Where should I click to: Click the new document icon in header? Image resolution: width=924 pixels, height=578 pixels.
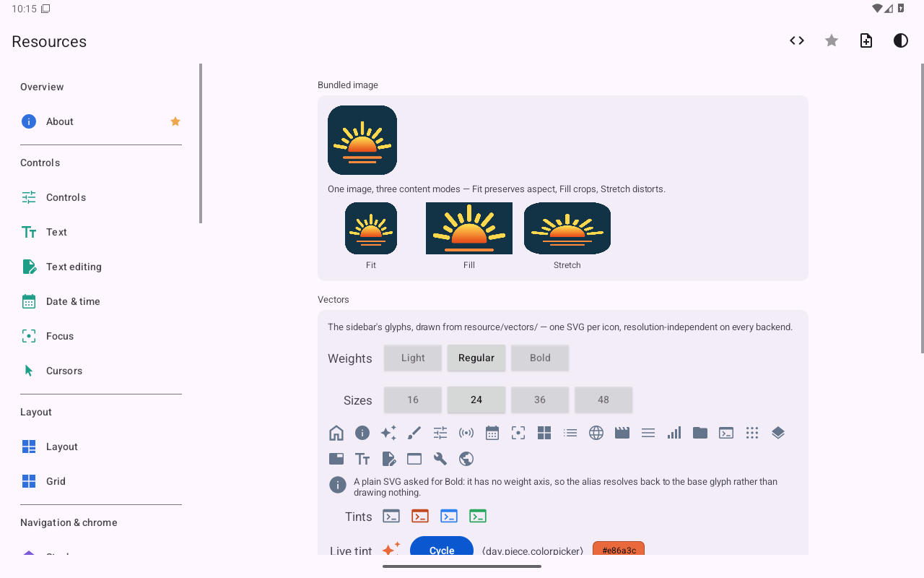pyautogui.click(x=866, y=40)
